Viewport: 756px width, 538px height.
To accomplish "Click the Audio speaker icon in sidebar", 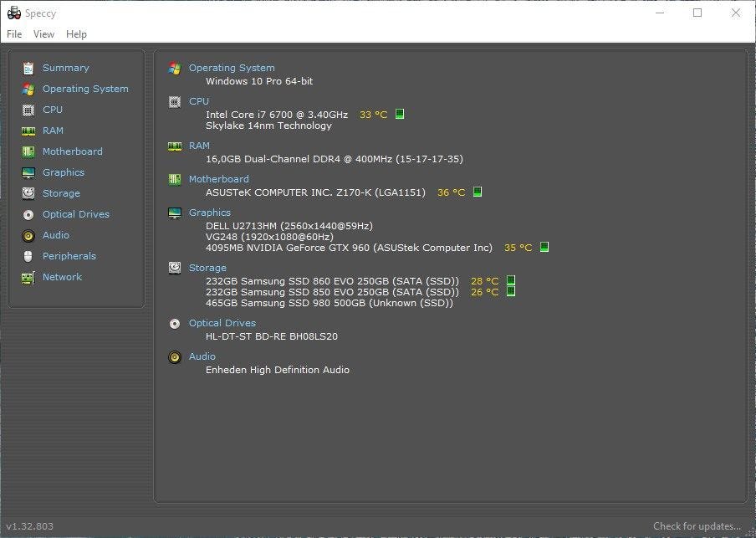I will [28, 235].
